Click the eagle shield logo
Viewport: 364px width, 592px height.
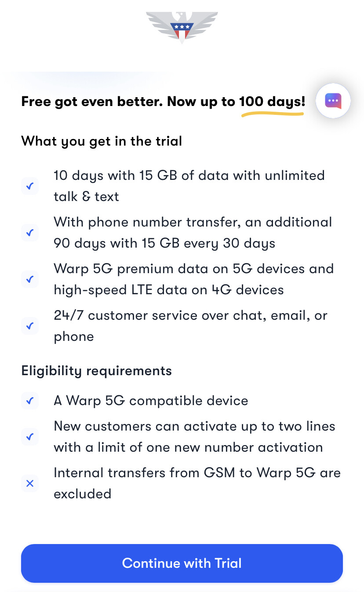[182, 27]
